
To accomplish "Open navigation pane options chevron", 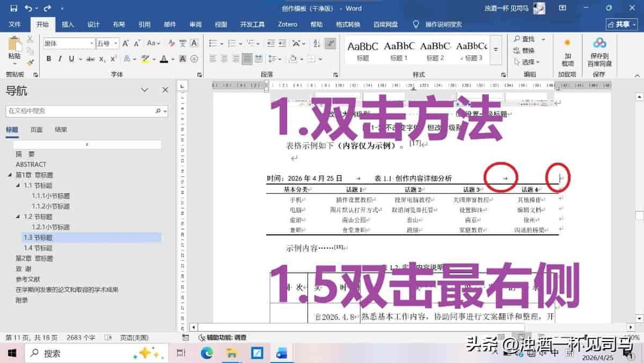I will pyautogui.click(x=144, y=90).
